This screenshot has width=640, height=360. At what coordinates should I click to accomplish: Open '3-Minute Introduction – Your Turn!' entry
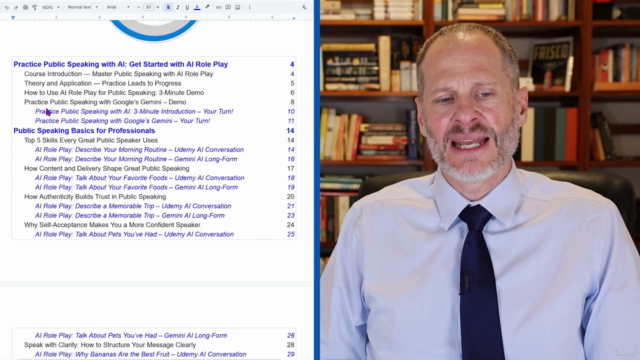tap(134, 111)
